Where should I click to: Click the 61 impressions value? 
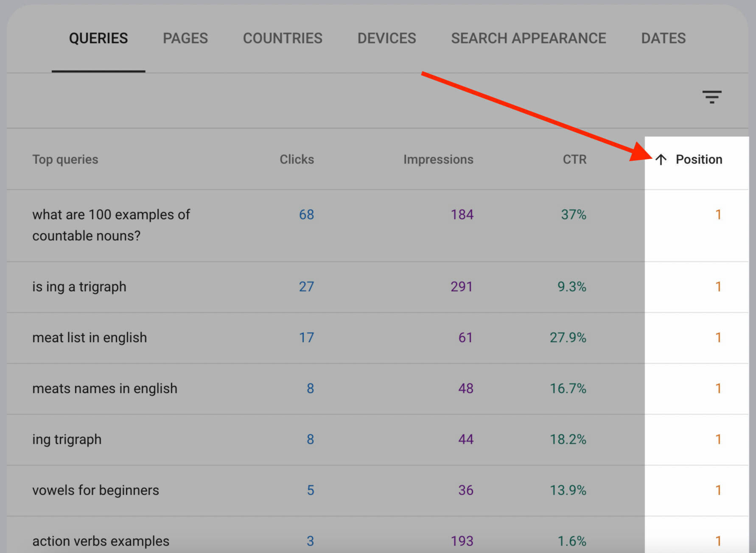465,338
